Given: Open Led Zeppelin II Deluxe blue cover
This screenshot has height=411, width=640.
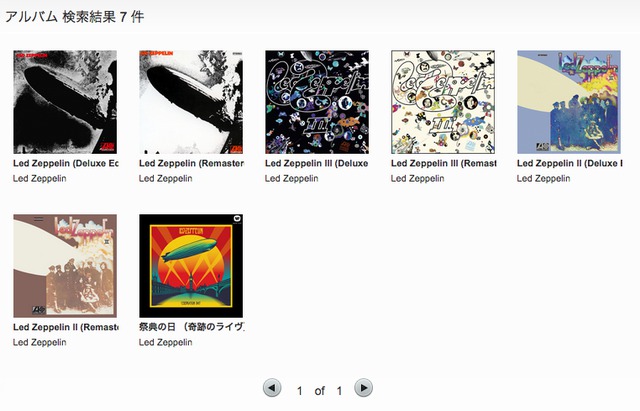Looking at the screenshot, I should 569,102.
